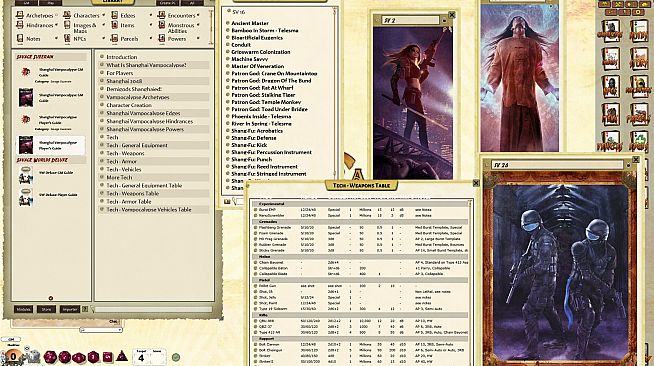Image resolution: width=654 pixels, height=366 pixels.
Task: Select the SW Deluxe Player Guide module
Action: [50, 198]
